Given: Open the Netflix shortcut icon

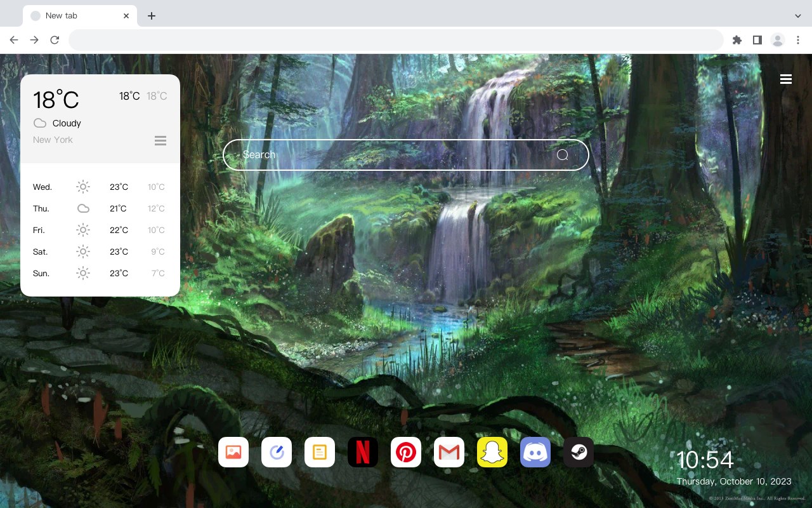Looking at the screenshot, I should pyautogui.click(x=363, y=452).
